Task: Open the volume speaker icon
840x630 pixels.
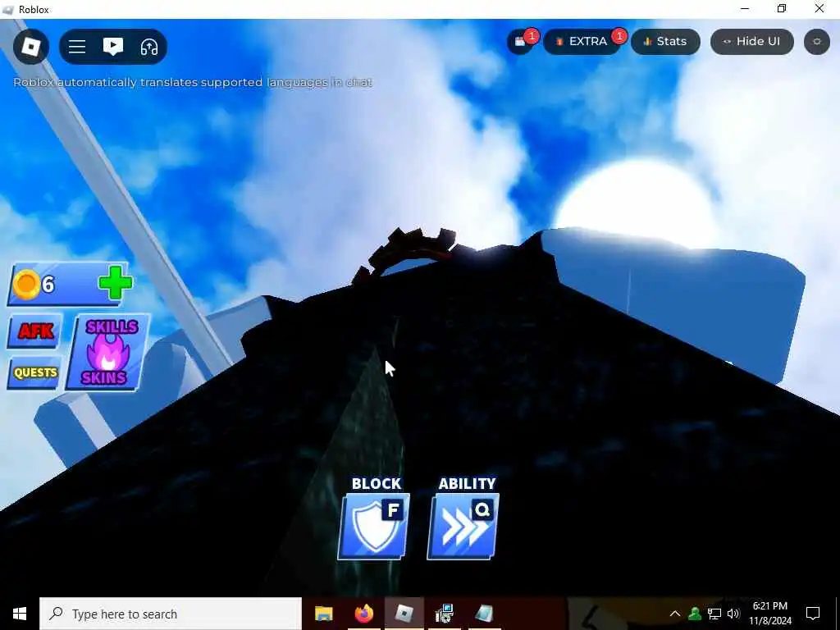Action: [x=733, y=614]
